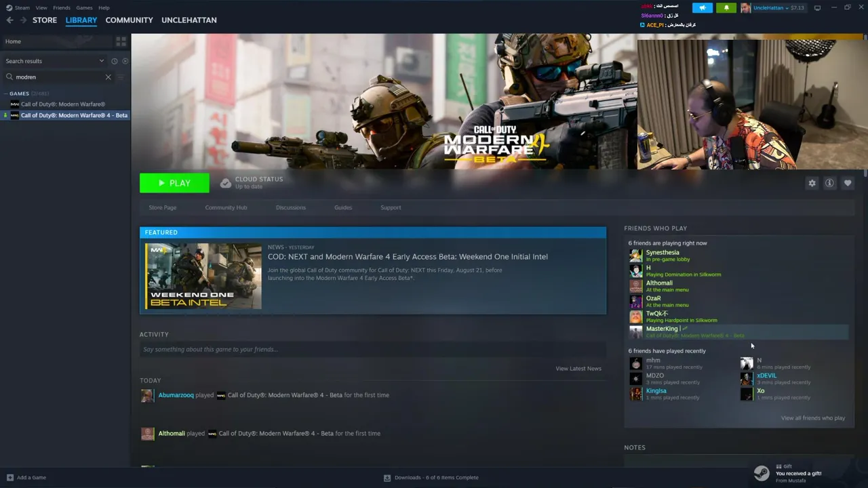Click the MDZO friend name
Viewport: 868px width, 488px height.
tap(655, 375)
